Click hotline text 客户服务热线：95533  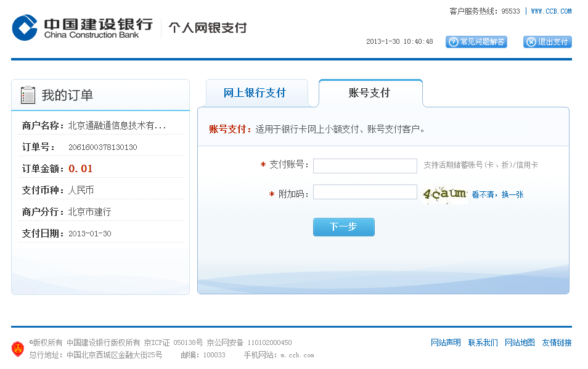[484, 11]
